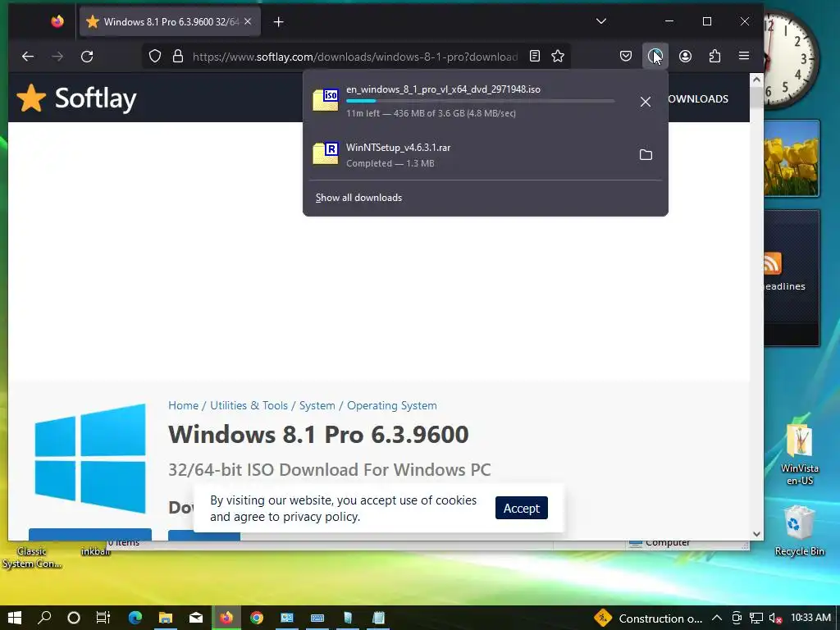The image size is (840, 630).
Task: Save page to Pocket
Action: point(626,57)
